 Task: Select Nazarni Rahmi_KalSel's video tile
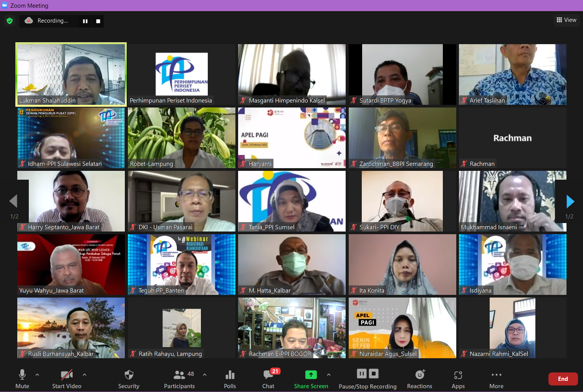(513, 328)
